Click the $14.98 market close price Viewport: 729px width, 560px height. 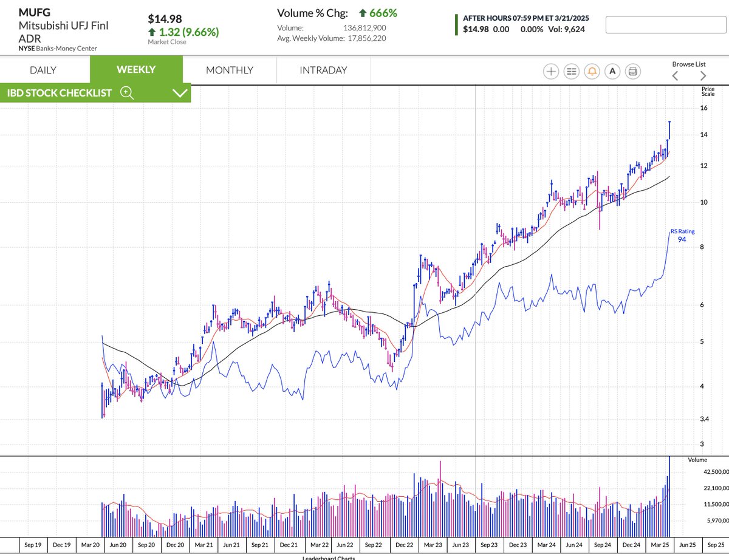tap(165, 19)
